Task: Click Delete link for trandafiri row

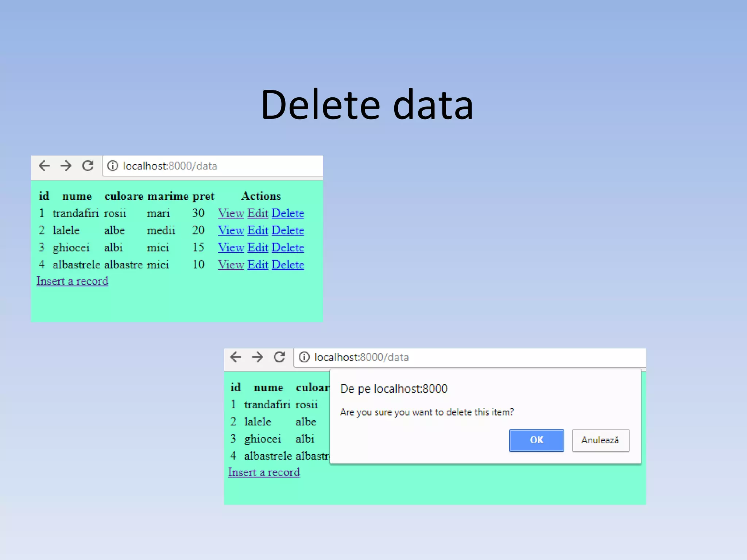Action: [x=288, y=213]
